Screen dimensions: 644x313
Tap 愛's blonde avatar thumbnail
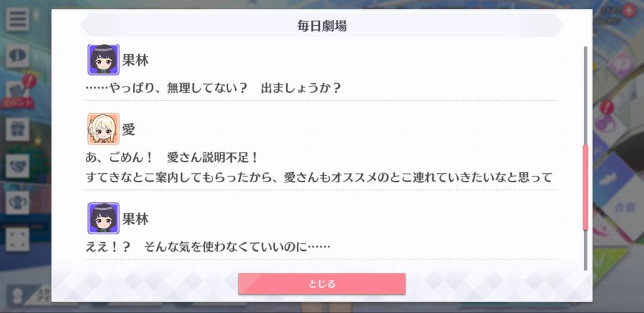(x=103, y=129)
